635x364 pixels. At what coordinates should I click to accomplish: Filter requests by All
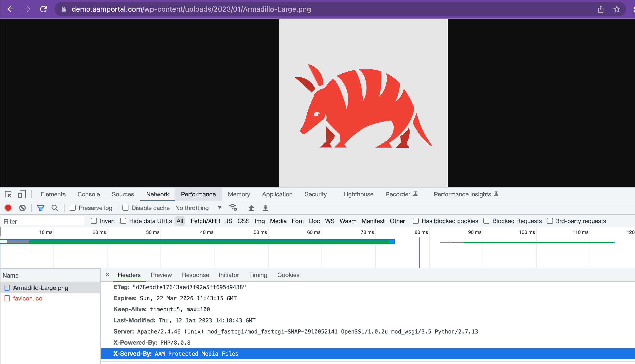click(180, 221)
